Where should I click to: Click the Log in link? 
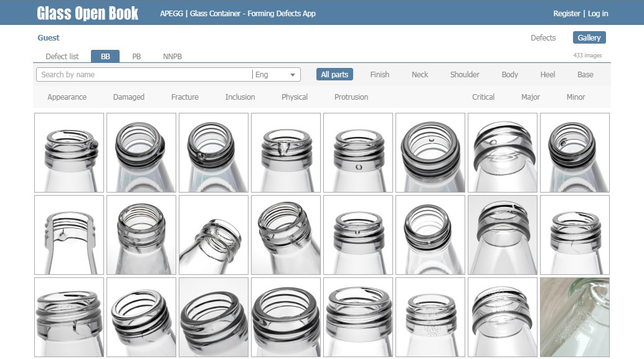597,12
